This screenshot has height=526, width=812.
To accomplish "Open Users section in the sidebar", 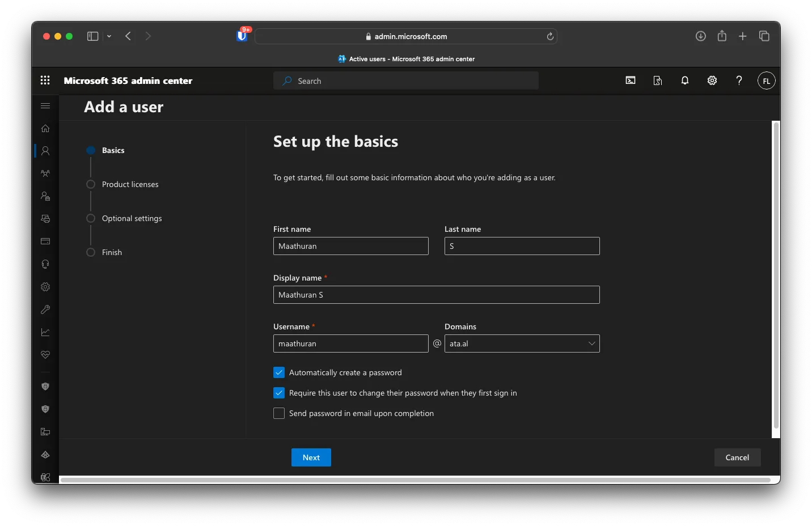I will [45, 151].
